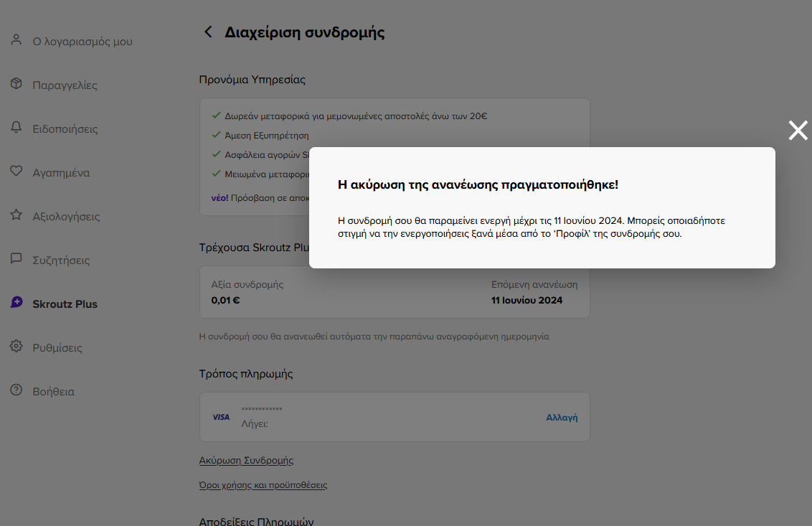Click the bell icon for Ειδοποιήσεις
The width and height of the screenshot is (812, 526).
(16, 128)
